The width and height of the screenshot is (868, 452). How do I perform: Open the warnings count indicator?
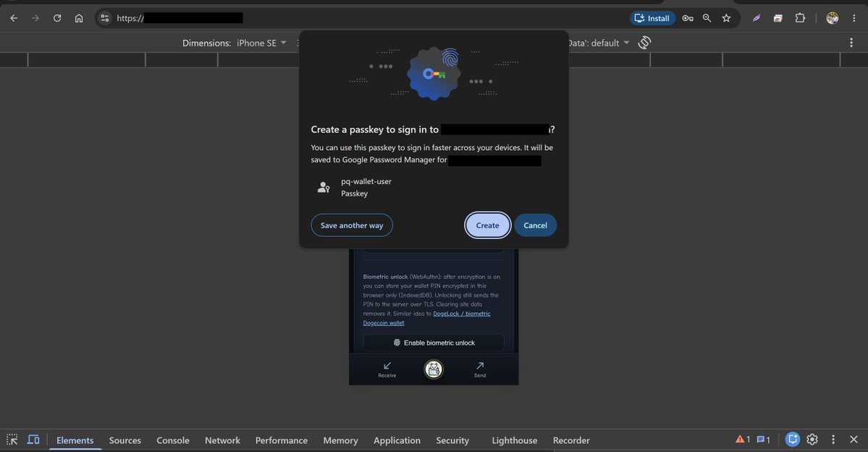click(743, 440)
